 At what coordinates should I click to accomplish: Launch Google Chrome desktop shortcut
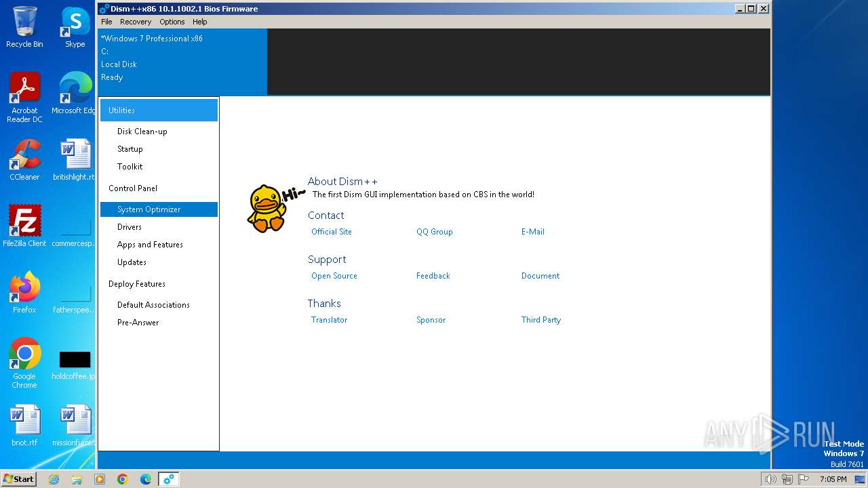pyautogui.click(x=24, y=363)
